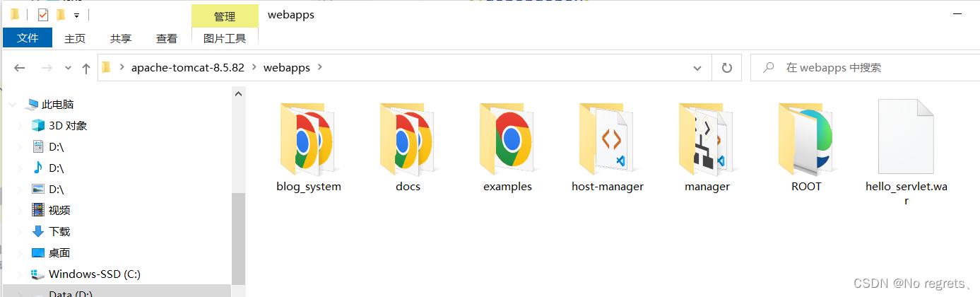The width and height of the screenshot is (980, 297).
Task: Open the 文件 menu
Action: pyautogui.click(x=28, y=38)
